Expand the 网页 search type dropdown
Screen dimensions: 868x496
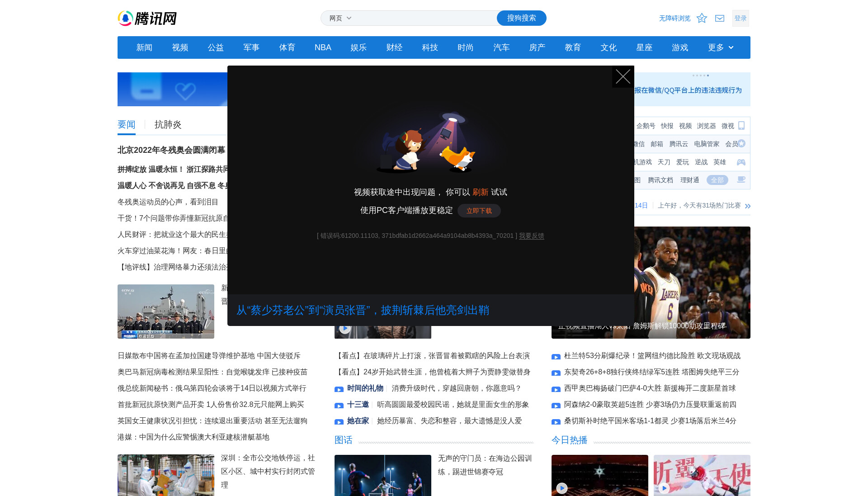340,18
